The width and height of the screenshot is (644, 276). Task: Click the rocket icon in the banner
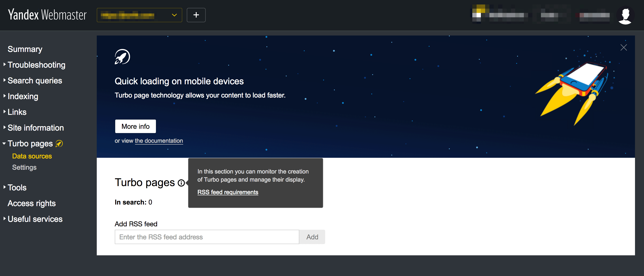(122, 56)
